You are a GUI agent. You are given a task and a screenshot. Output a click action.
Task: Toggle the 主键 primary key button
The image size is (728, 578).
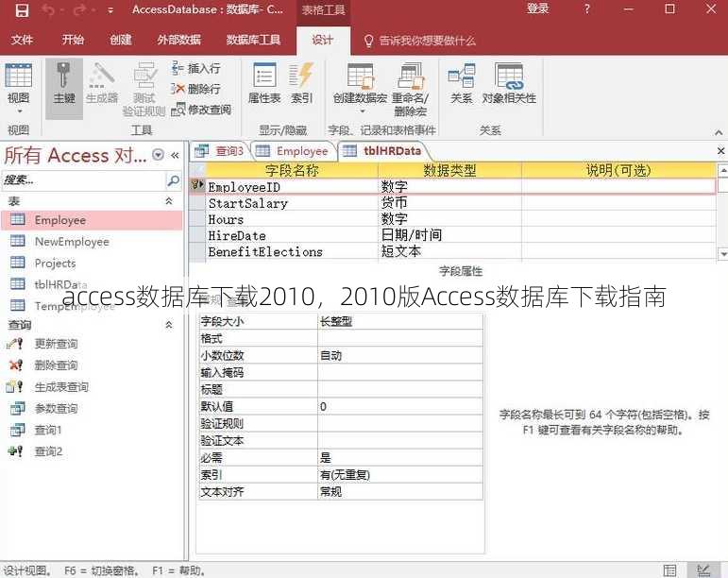click(x=64, y=89)
